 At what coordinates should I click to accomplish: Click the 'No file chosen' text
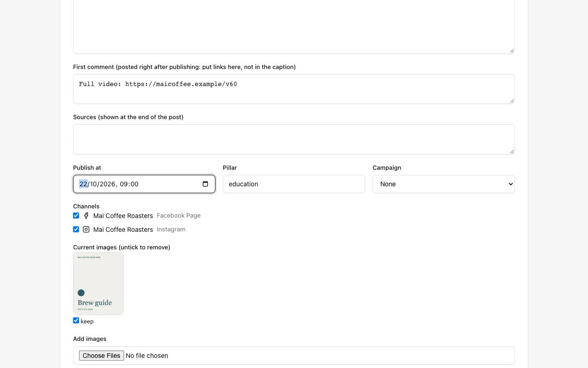pos(147,356)
